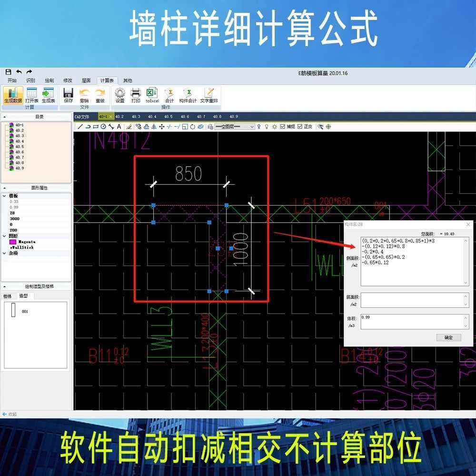Image resolution: width=476 pixels, height=476 pixels.
Task: Click the 保存 floppy disk ribbon icon
Action: tap(68, 95)
